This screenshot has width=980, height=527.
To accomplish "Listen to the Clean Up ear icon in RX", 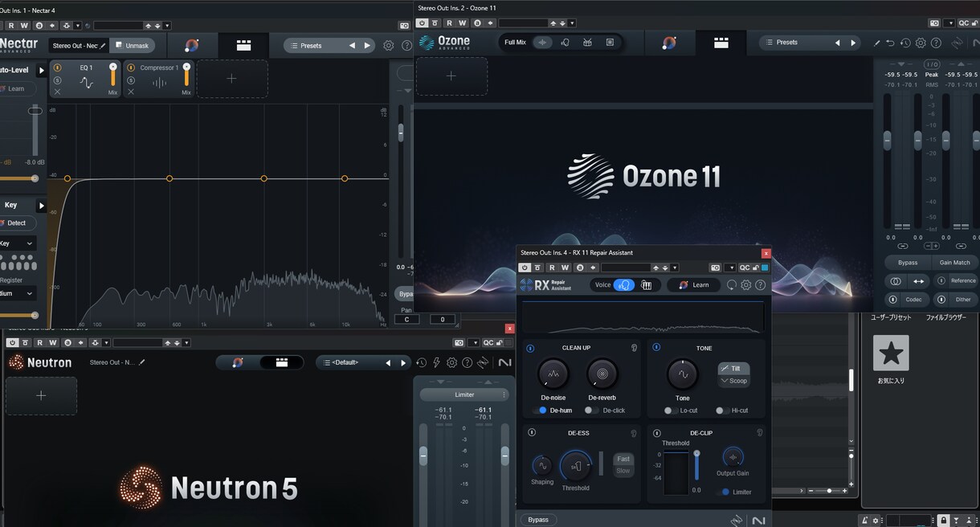I will [x=634, y=348].
